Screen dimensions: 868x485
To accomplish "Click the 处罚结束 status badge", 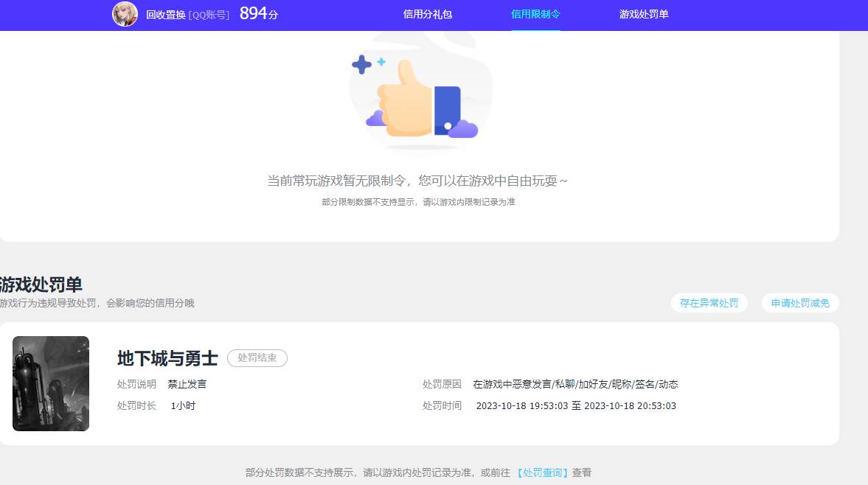I will (x=257, y=358).
